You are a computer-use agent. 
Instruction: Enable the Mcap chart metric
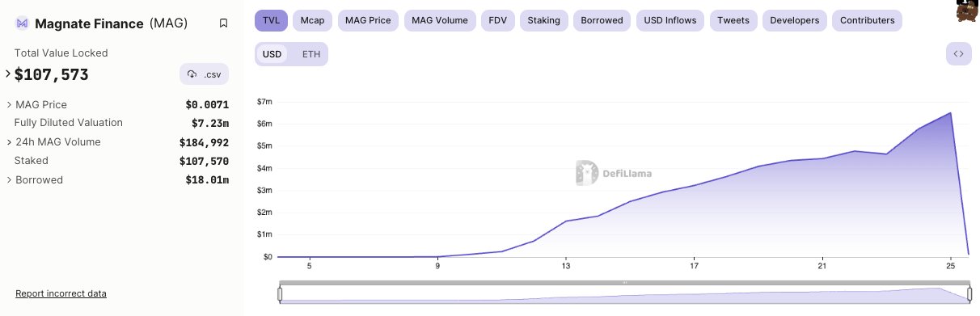(311, 20)
